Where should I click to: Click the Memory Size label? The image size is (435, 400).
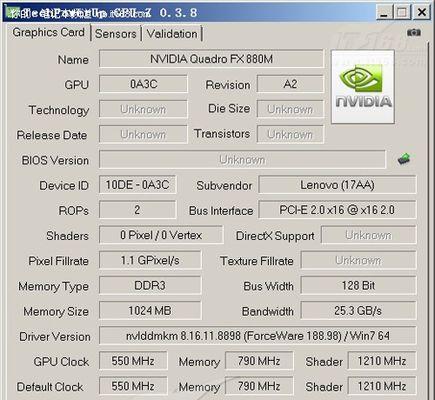pyautogui.click(x=56, y=312)
